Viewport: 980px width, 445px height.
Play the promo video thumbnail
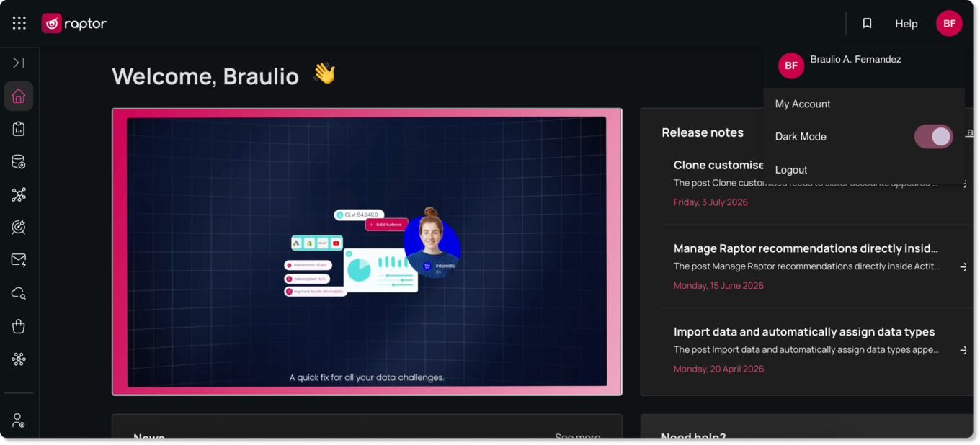pos(367,252)
